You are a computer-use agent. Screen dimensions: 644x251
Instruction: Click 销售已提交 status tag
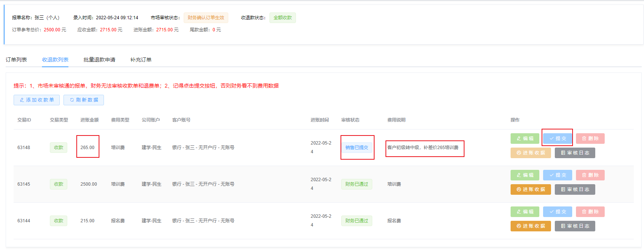click(357, 148)
